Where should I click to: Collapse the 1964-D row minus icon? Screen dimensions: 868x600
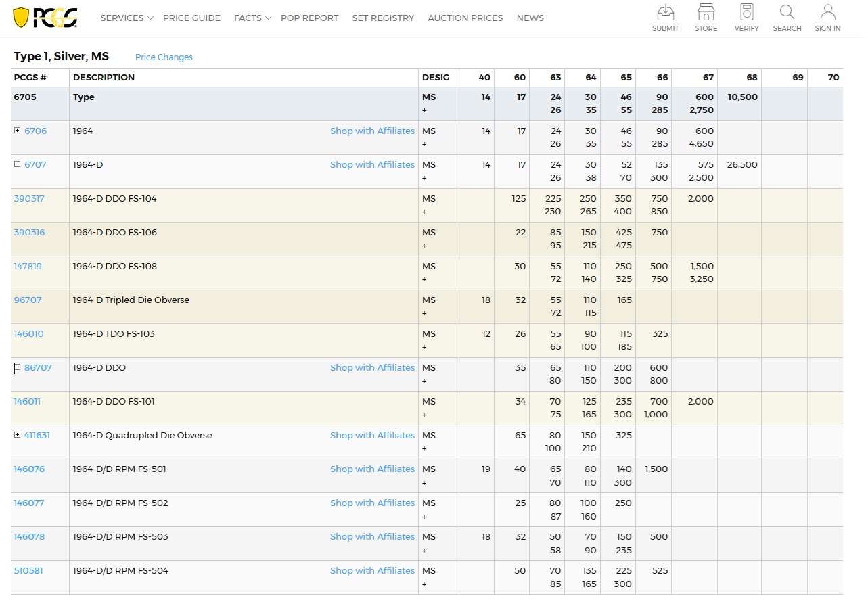pyautogui.click(x=18, y=164)
